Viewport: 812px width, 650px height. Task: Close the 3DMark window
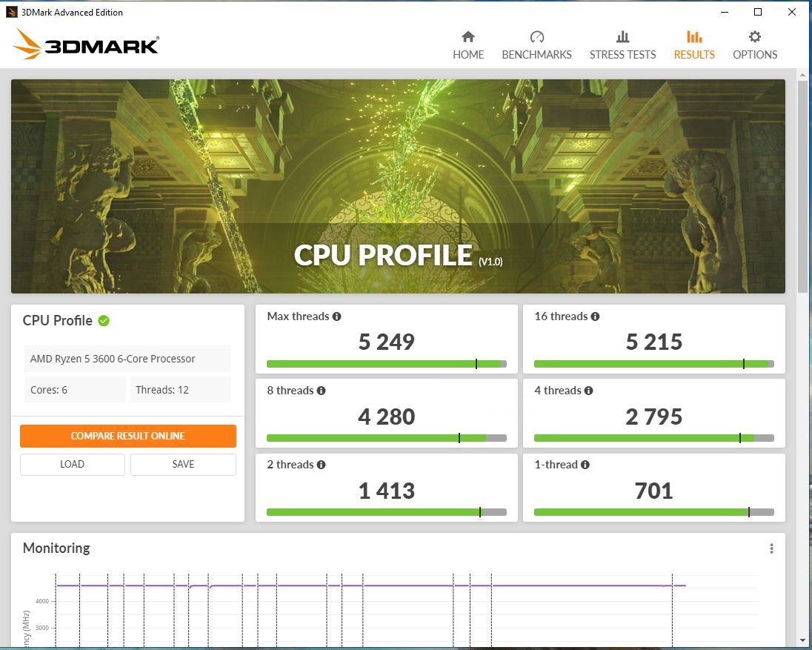point(792,12)
